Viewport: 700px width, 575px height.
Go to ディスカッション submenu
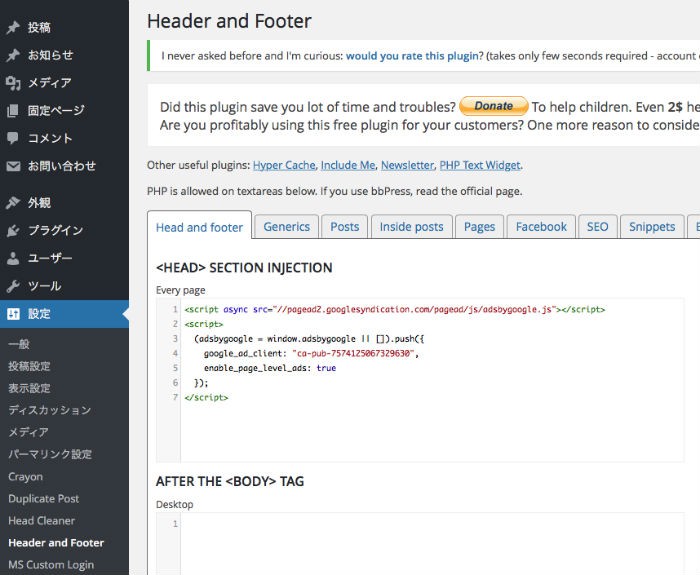coord(50,410)
